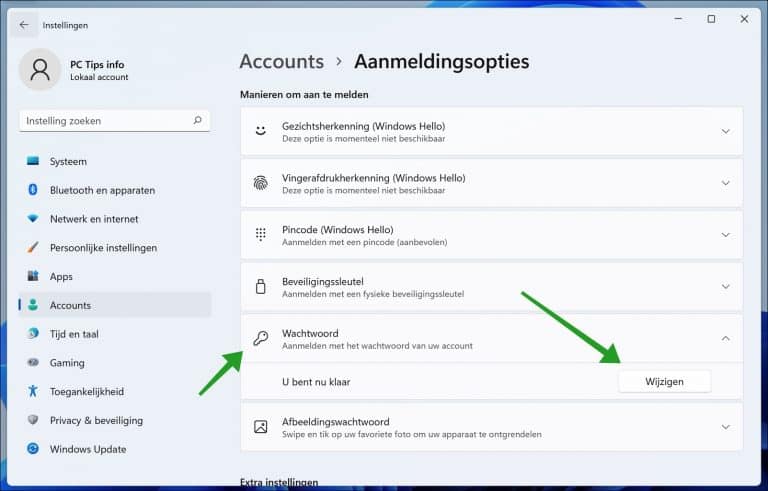The width and height of the screenshot is (768, 491).
Task: Click the Vingerafdrukherkenning (Windows Hello) title
Action: (374, 178)
